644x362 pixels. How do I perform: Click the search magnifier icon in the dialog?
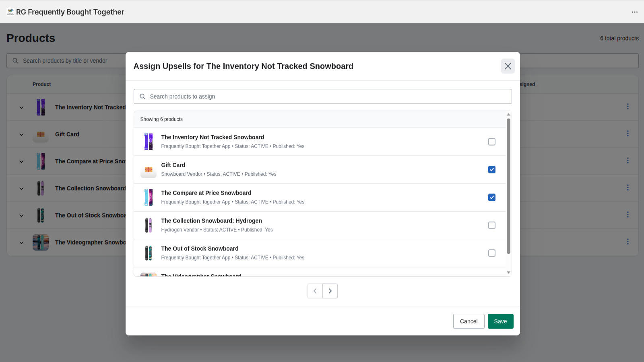tap(142, 96)
